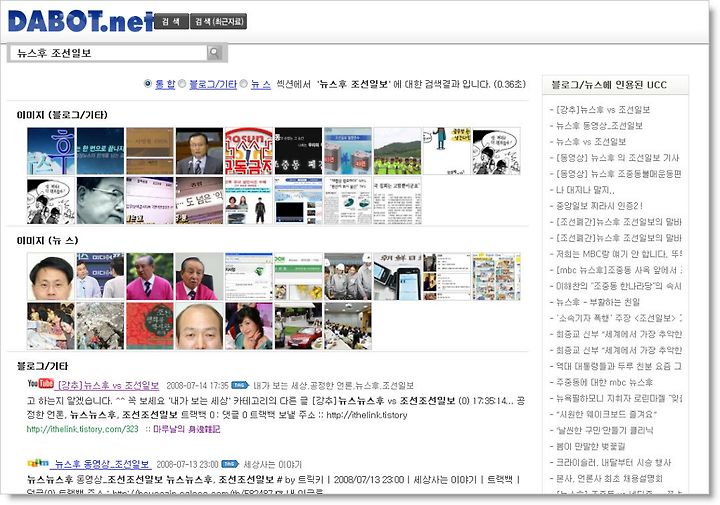Click 세상사는 이야기 tag text
This screenshot has width=720, height=505.
click(x=272, y=464)
